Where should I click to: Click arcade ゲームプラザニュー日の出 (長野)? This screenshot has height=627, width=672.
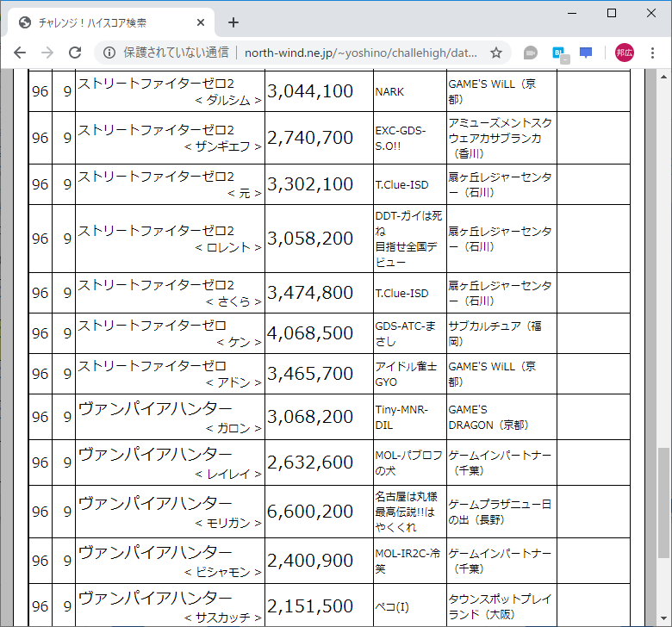501,512
